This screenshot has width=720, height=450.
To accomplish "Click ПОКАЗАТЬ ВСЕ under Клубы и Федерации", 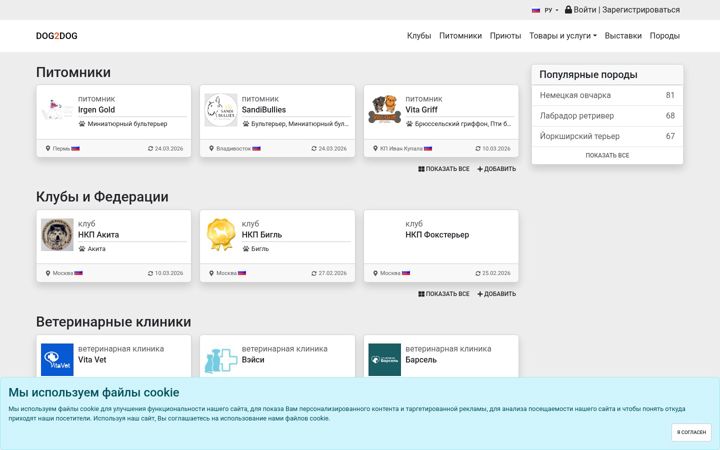I will pyautogui.click(x=444, y=294).
